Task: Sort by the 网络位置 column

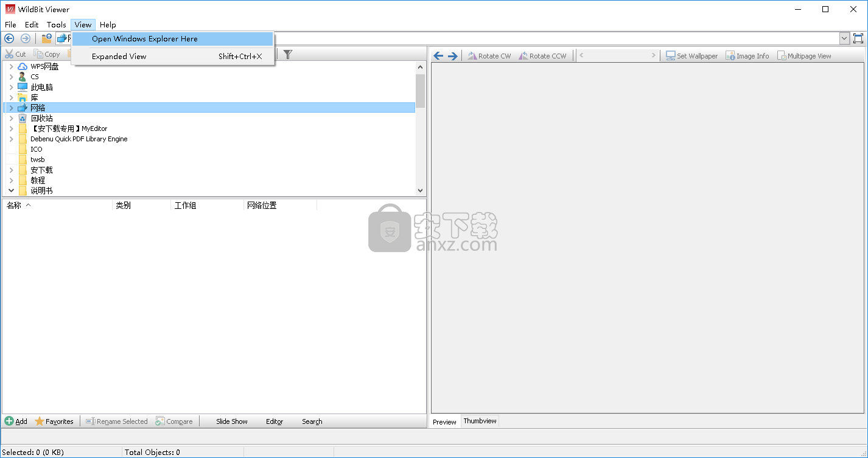Action: [281, 205]
